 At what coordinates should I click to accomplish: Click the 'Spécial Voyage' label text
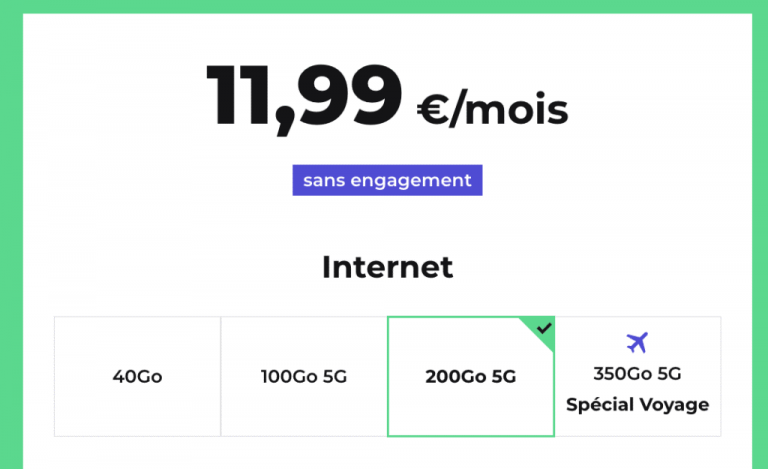coord(637,405)
